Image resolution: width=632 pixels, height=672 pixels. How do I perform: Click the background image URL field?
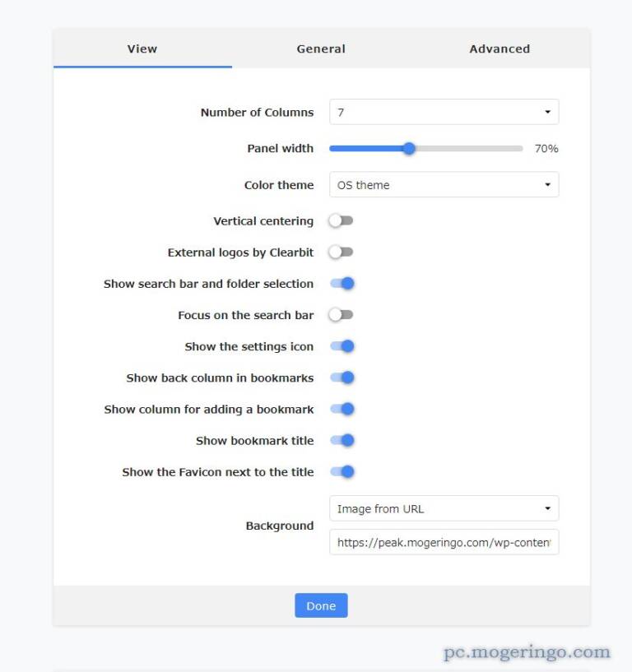click(444, 542)
